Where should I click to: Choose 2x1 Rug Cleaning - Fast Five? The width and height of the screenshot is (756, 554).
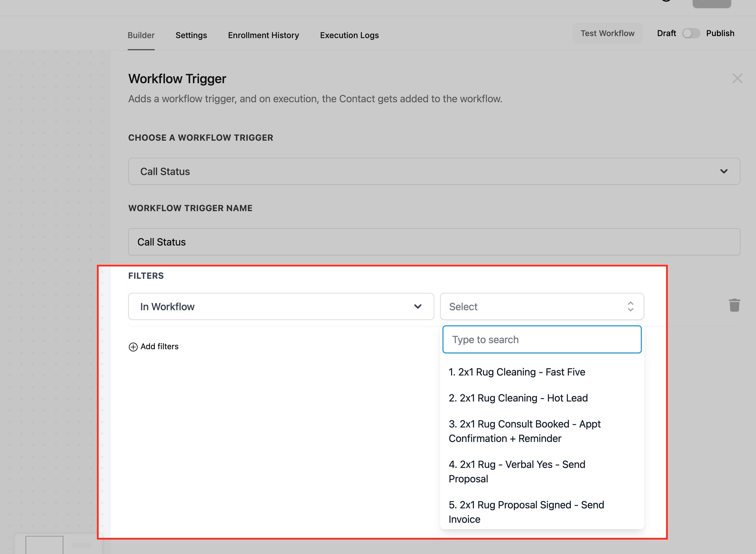(x=517, y=372)
